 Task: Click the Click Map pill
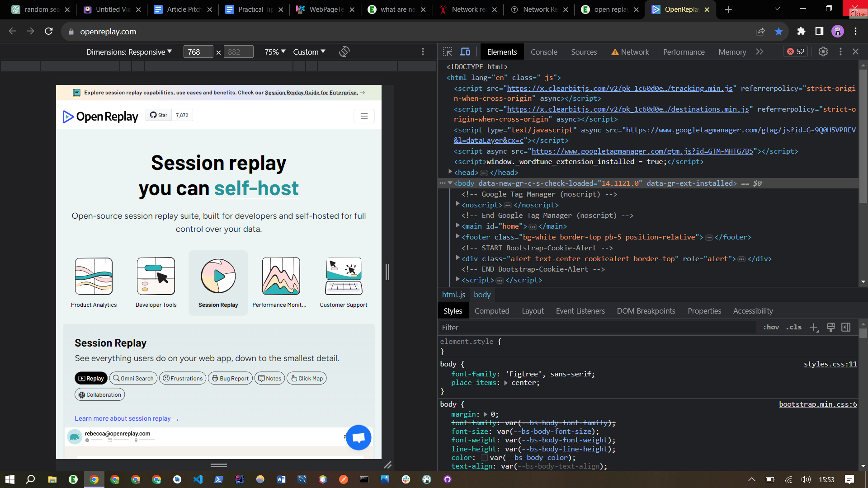coord(307,378)
